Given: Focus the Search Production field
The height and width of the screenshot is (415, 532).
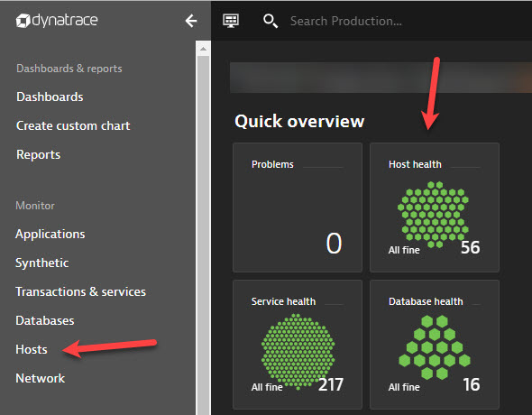Looking at the screenshot, I should [345, 21].
